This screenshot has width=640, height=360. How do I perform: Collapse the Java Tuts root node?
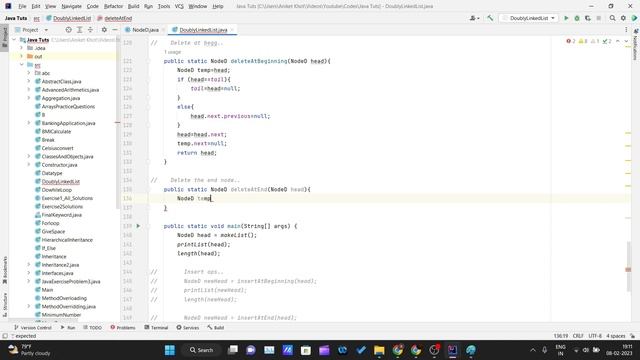14,40
